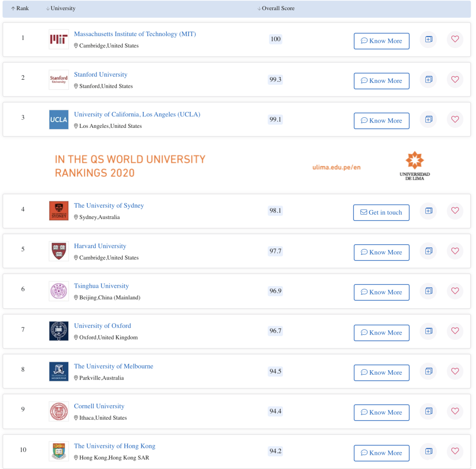Open the University of Oxford crest
Viewport: 476px width, 469px height.
click(59, 331)
